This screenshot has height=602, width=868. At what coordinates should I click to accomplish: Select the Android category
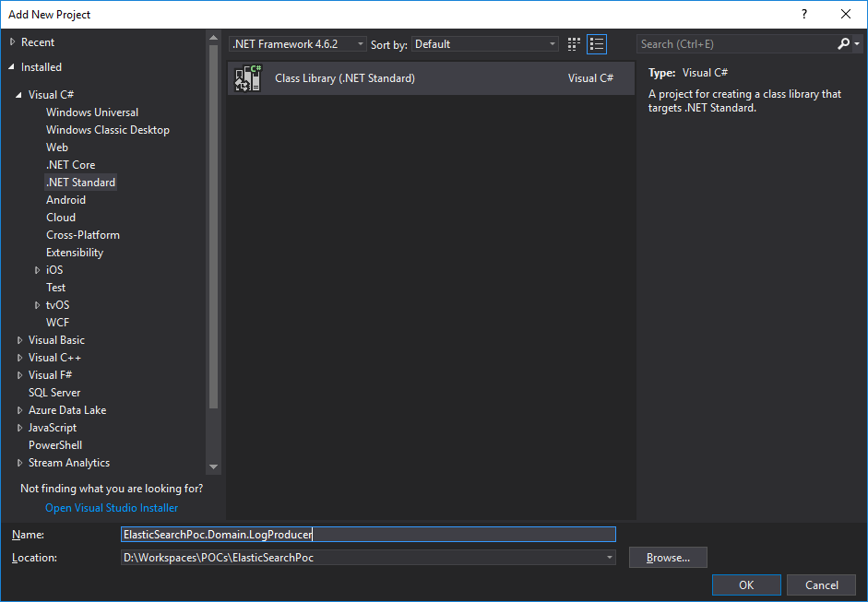click(65, 200)
